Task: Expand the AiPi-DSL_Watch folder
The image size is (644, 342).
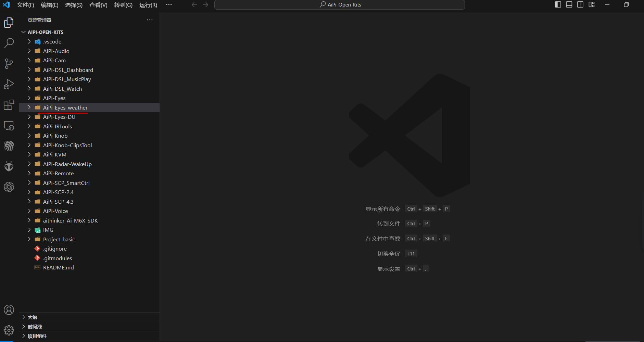Action: pos(89,89)
